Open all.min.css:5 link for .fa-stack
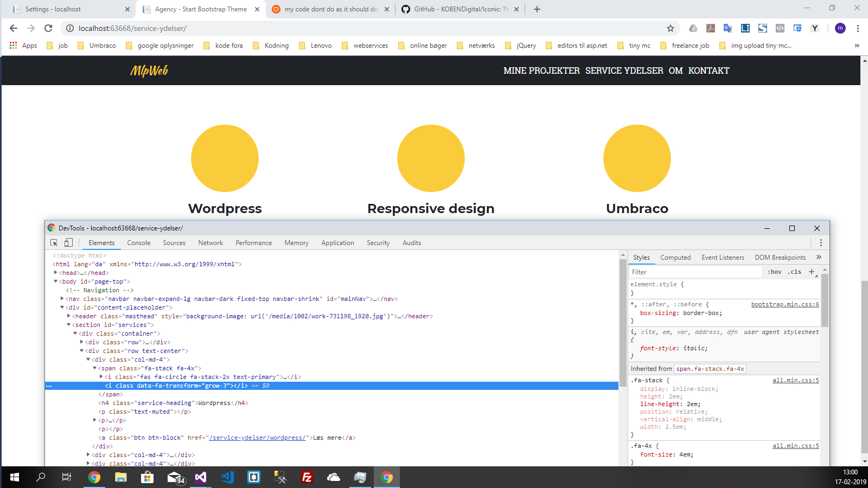Screen dimensions: 868x488 796,380
